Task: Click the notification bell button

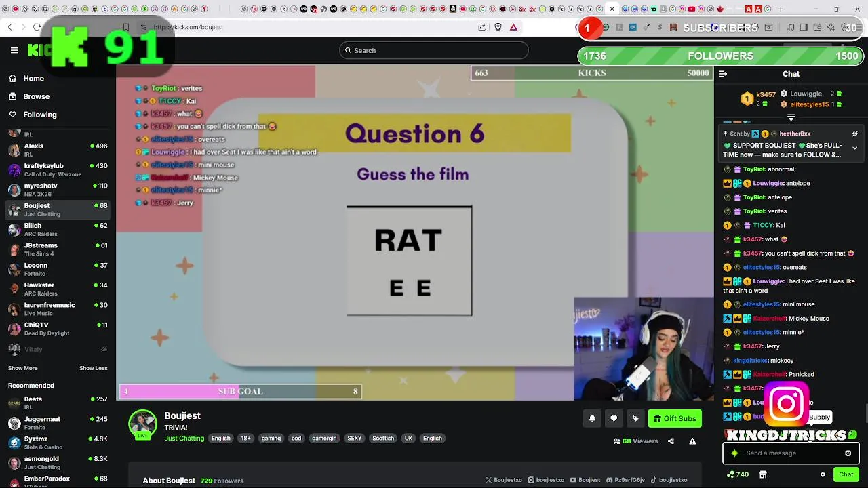Action: point(592,418)
